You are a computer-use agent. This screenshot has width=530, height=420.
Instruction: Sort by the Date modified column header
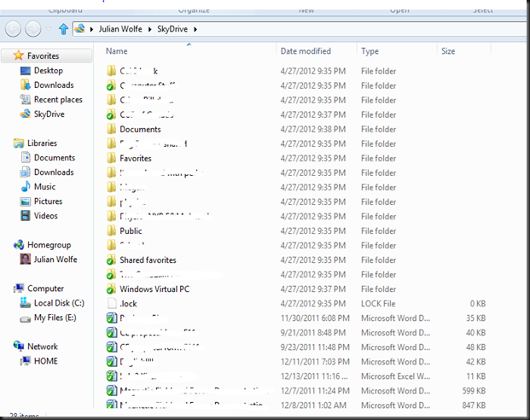tap(306, 51)
